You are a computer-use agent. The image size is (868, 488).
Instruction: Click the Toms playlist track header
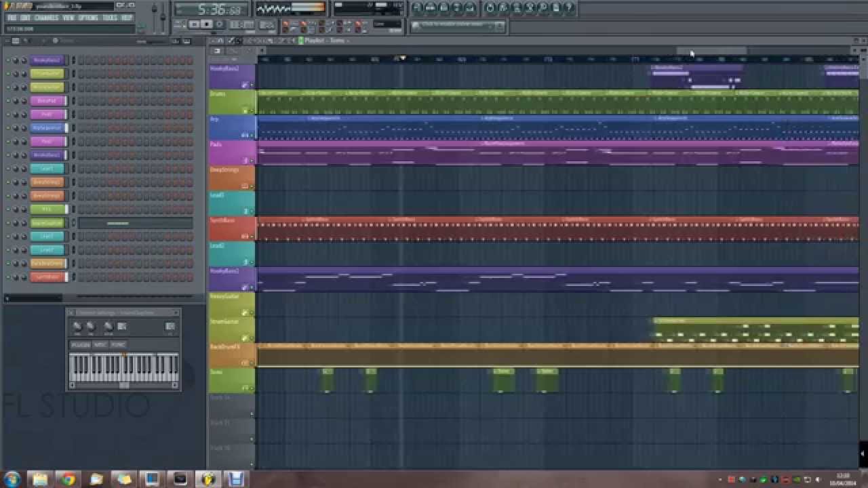point(232,380)
